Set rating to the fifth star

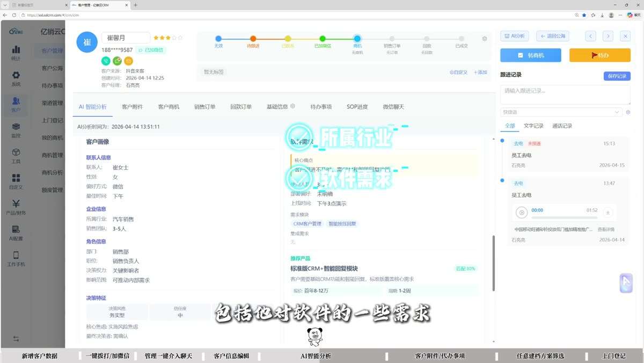click(180, 38)
